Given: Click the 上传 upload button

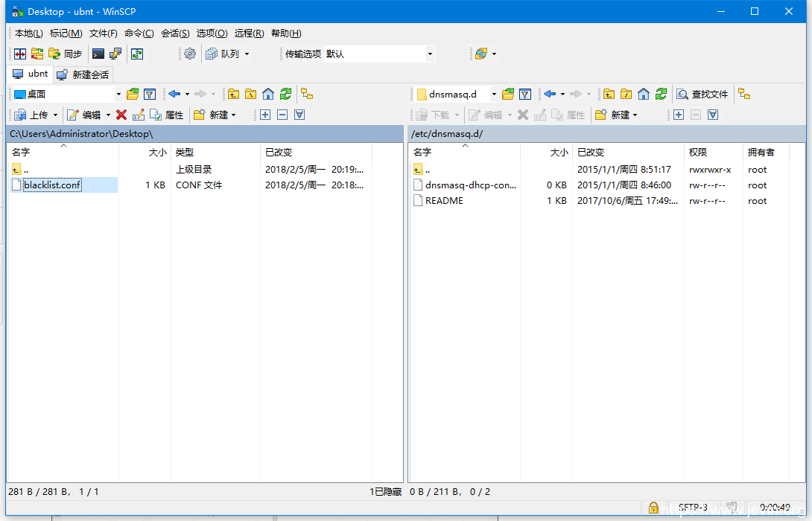Looking at the screenshot, I should pos(32,115).
